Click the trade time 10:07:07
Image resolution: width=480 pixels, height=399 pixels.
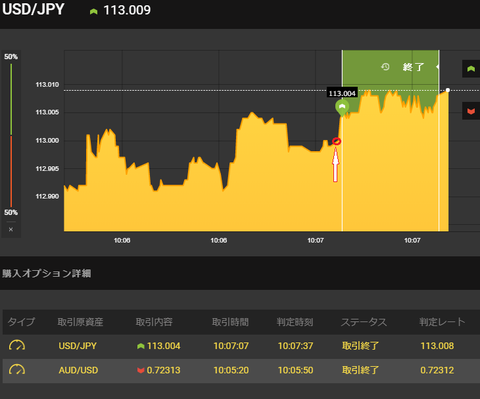231,346
